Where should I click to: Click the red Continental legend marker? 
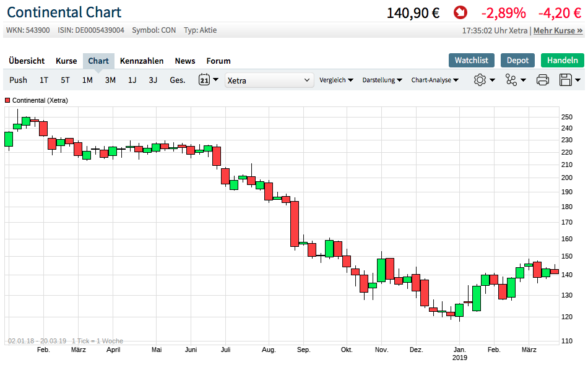coord(8,100)
